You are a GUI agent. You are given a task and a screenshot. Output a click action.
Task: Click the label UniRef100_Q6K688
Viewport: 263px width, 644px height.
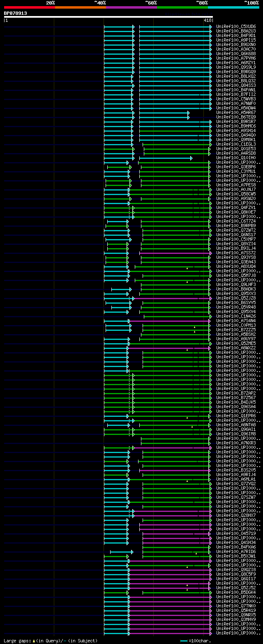[236, 53]
